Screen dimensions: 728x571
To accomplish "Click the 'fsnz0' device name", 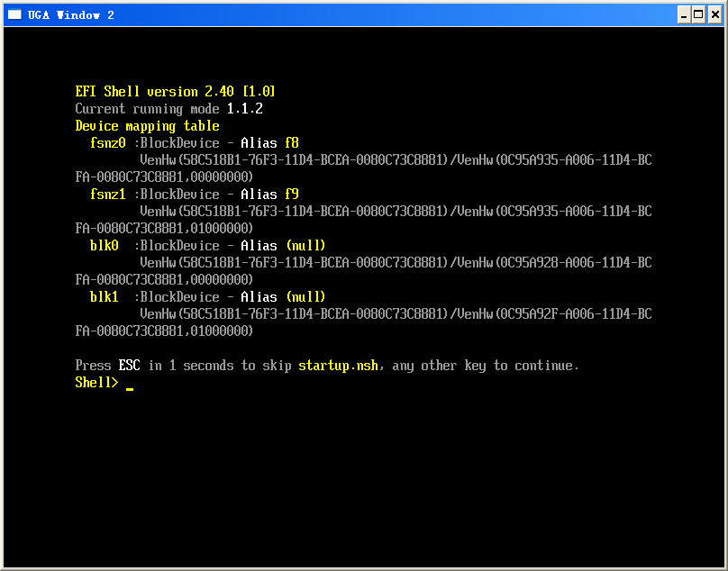I will pos(108,143).
